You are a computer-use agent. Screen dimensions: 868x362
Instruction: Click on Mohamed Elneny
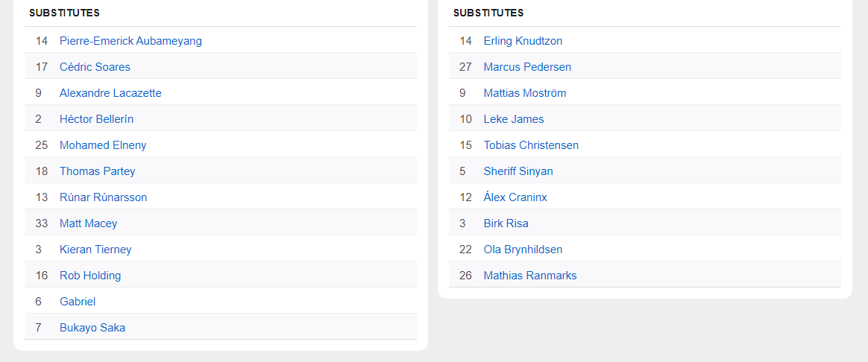[x=103, y=145]
